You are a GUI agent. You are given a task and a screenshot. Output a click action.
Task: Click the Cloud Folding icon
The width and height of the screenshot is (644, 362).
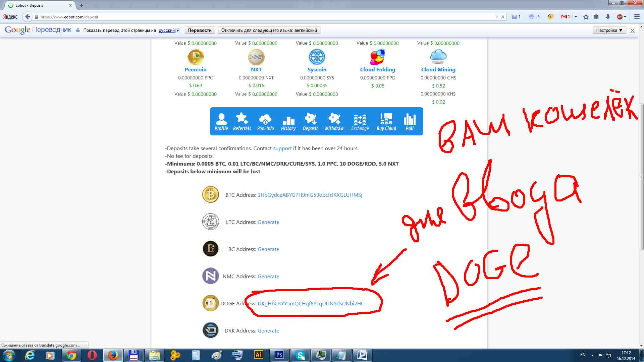pos(378,57)
